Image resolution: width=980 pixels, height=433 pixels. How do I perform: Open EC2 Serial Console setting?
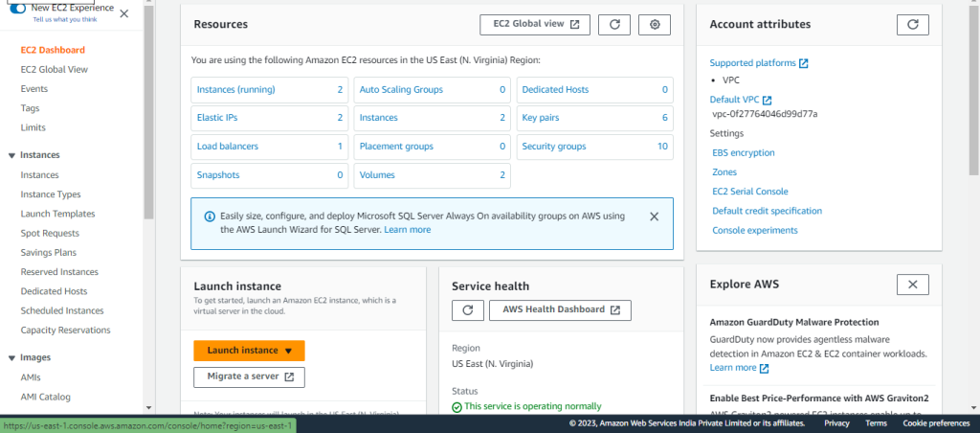click(x=750, y=193)
